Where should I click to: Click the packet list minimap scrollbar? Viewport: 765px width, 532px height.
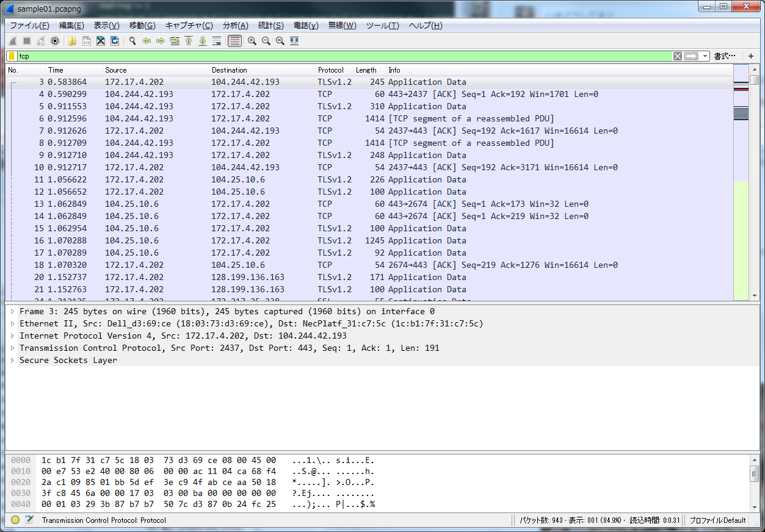(741, 182)
